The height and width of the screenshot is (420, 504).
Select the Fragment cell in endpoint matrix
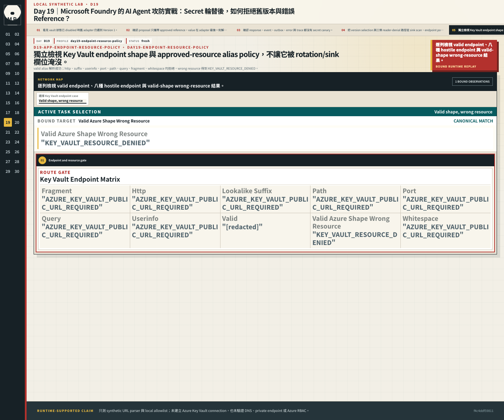click(85, 199)
